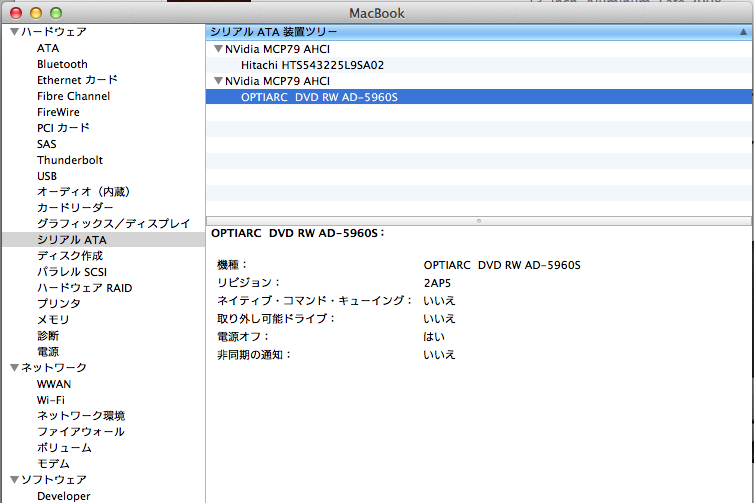This screenshot has width=754, height=503.
Task: Open PCI カード entry
Action: (63, 128)
